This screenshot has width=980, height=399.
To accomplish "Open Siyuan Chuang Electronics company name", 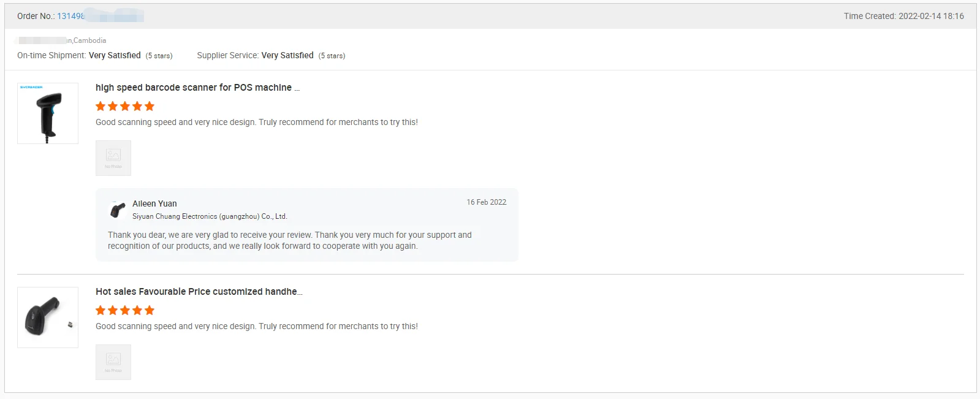I will [210, 216].
